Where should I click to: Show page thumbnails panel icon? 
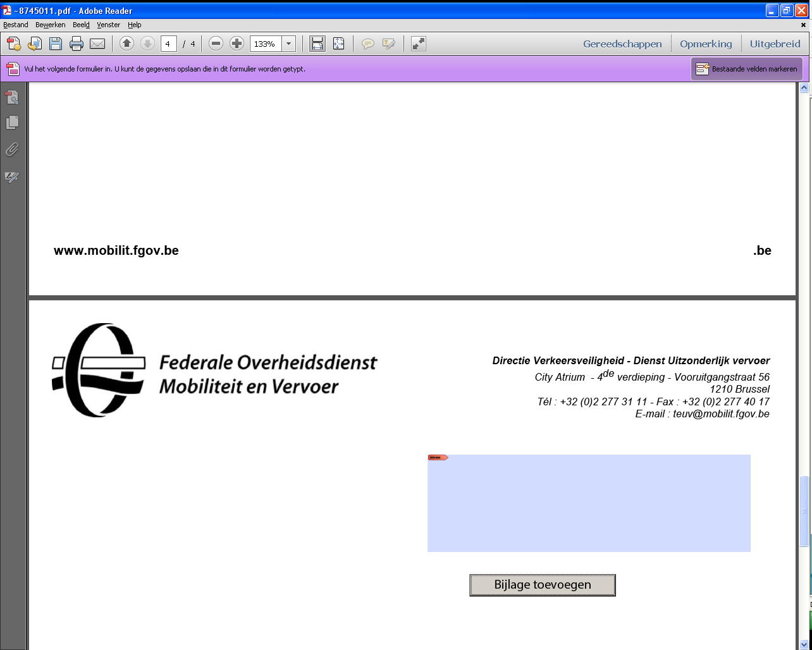click(12, 97)
